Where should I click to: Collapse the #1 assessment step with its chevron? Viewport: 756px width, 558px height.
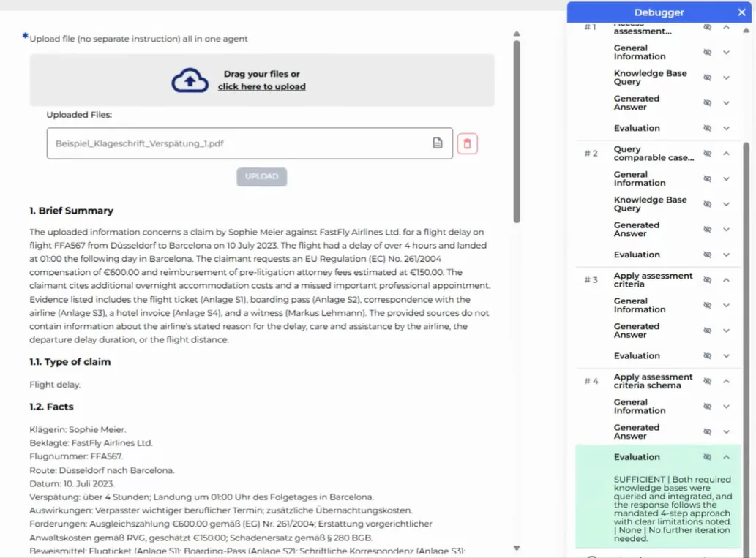(725, 26)
